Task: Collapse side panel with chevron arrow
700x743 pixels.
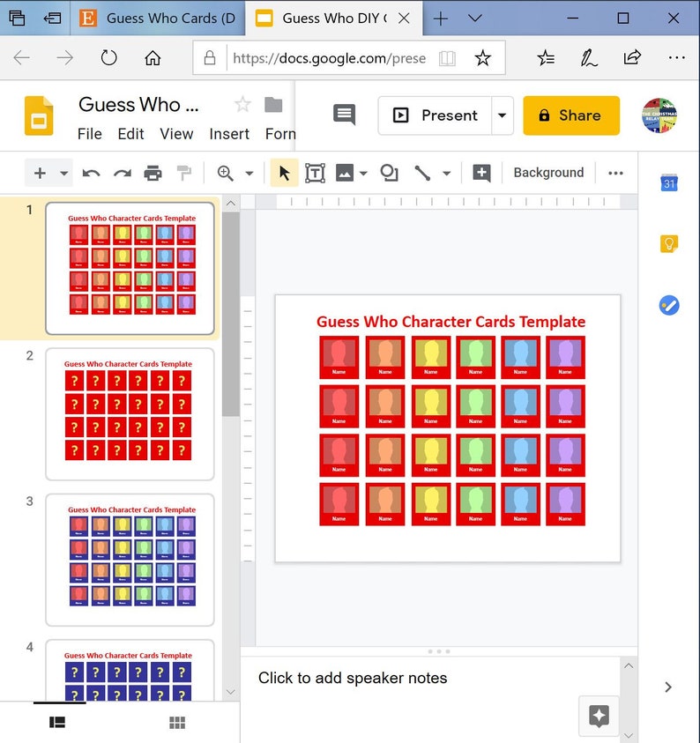Action: (668, 687)
